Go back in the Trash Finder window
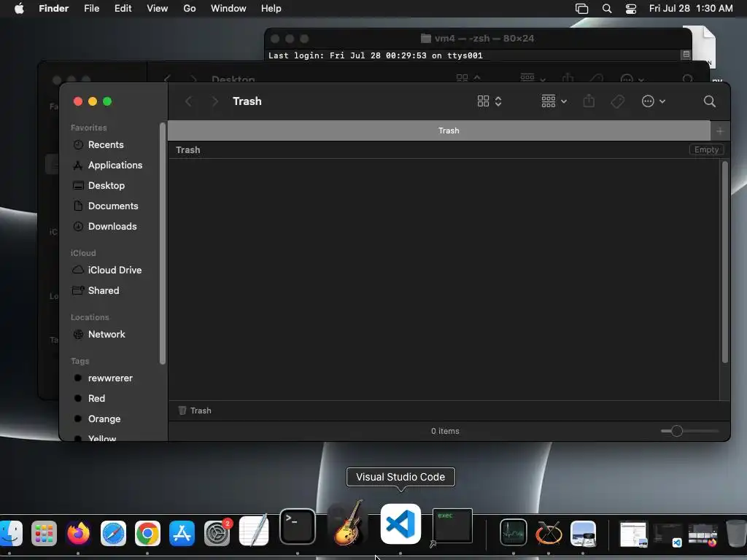 point(189,101)
